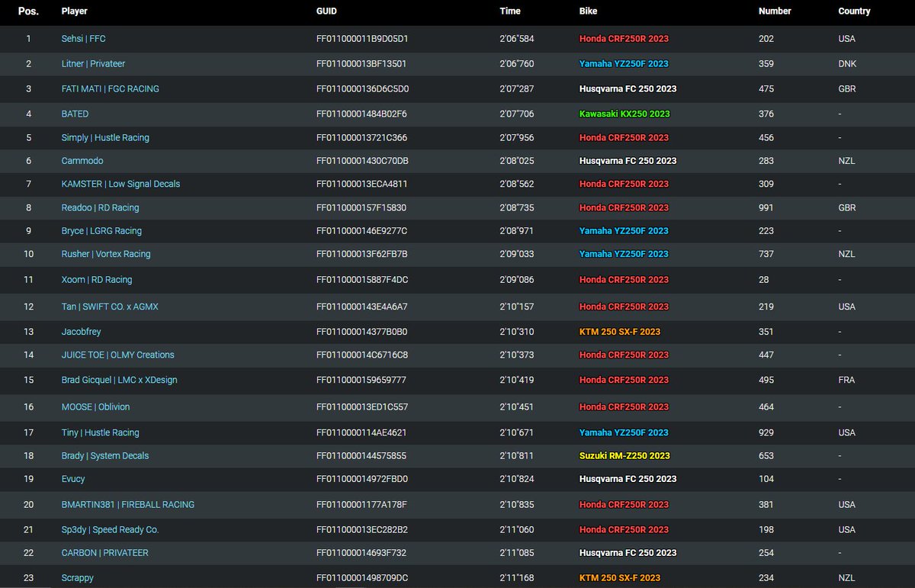915x588 pixels.
Task: Click lap time 2'11"168
Action: pyautogui.click(x=517, y=578)
